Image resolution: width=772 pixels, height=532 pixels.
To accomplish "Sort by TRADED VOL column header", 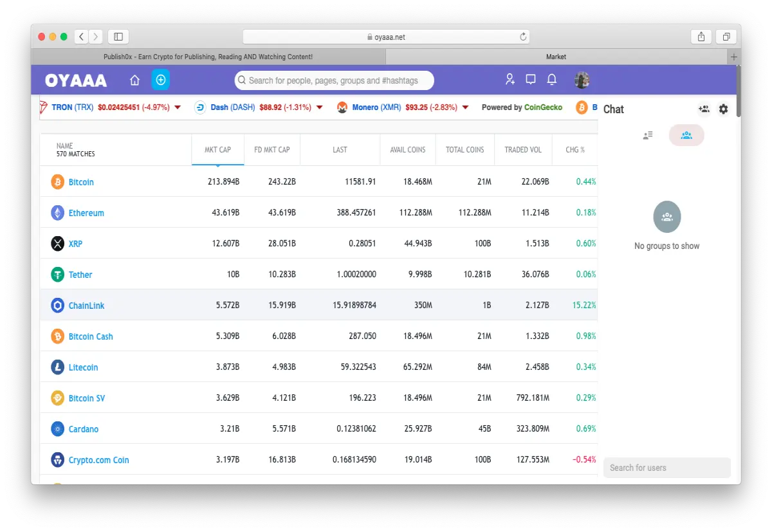I will [x=523, y=150].
